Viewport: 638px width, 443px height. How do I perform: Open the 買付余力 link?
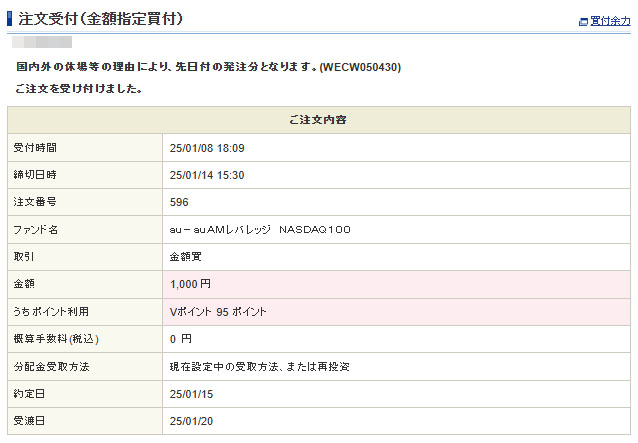point(610,21)
